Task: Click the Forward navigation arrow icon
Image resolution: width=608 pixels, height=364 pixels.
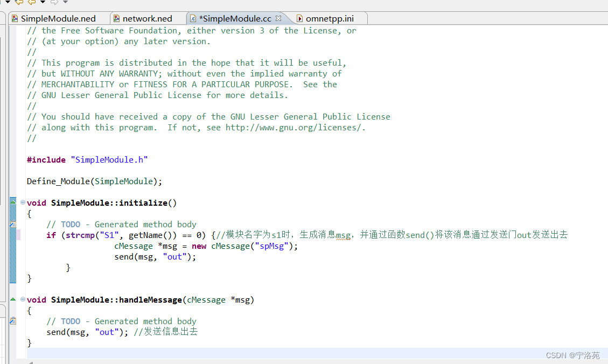Action: pyautogui.click(x=54, y=2)
